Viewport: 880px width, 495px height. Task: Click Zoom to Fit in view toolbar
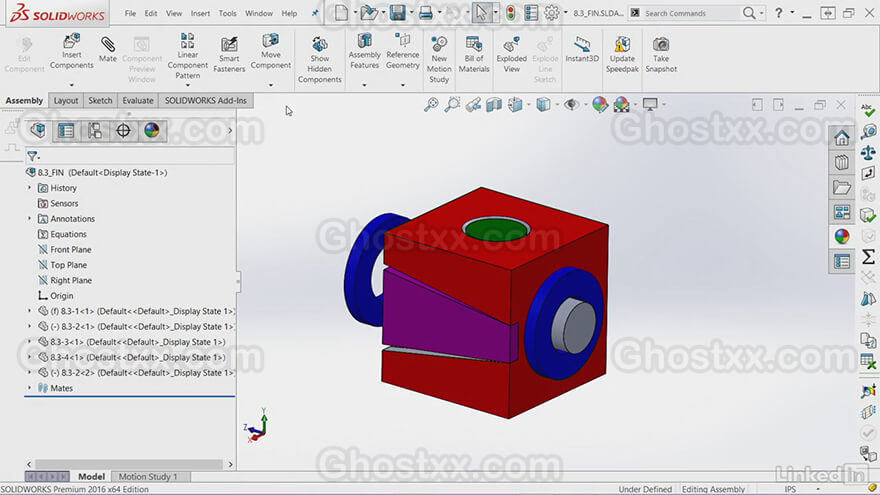coord(431,104)
